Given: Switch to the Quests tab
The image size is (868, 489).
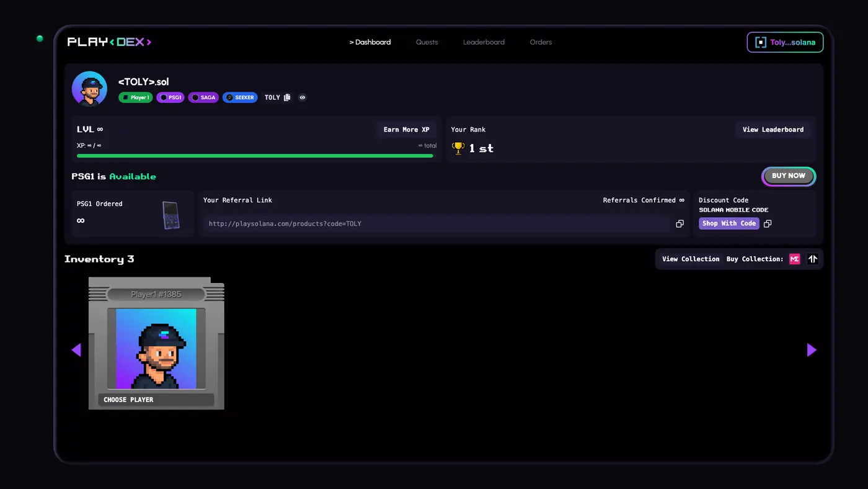Looking at the screenshot, I should pyautogui.click(x=427, y=42).
